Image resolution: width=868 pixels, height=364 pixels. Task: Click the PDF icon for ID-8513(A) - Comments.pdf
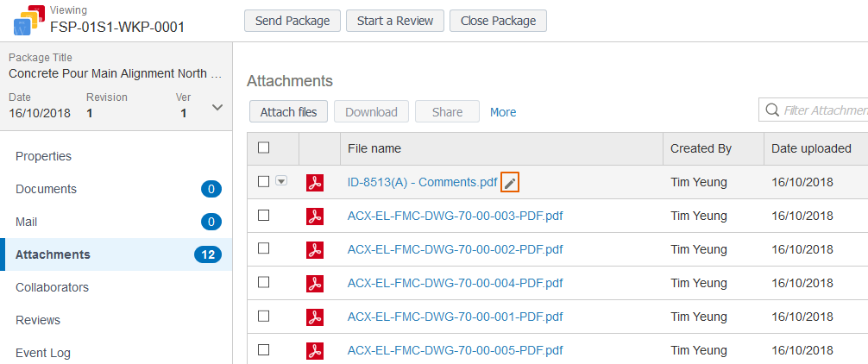pyautogui.click(x=315, y=183)
